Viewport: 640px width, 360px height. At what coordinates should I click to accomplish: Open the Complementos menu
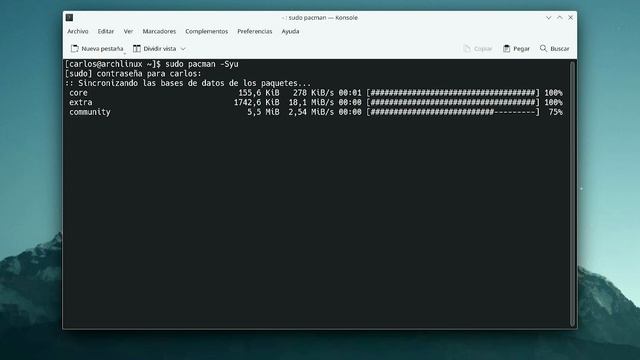(207, 31)
